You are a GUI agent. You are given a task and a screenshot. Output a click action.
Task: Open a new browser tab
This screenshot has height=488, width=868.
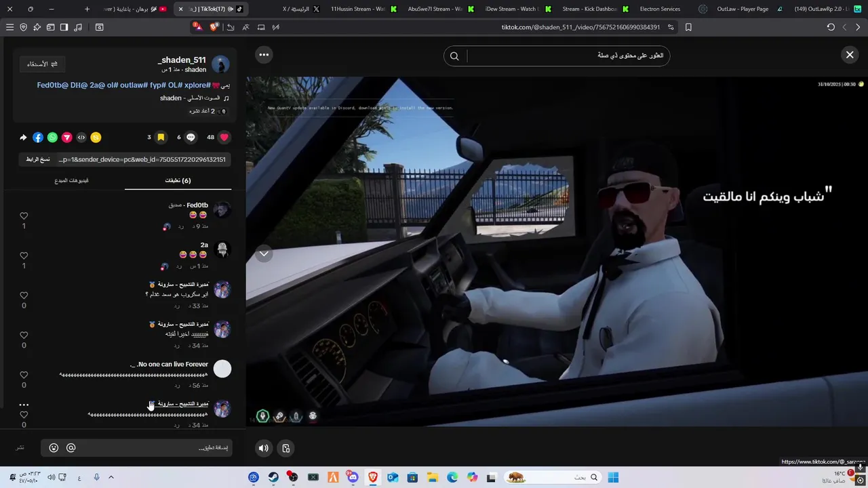pyautogui.click(x=87, y=9)
